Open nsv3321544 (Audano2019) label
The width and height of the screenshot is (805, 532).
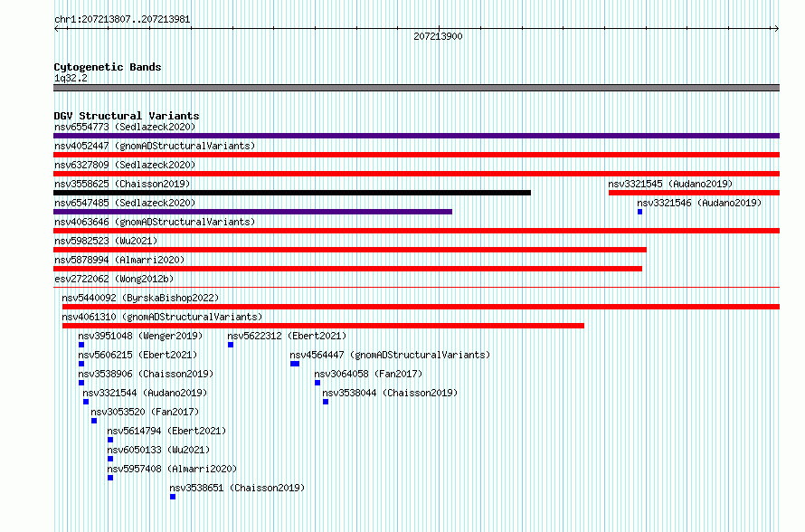point(145,393)
